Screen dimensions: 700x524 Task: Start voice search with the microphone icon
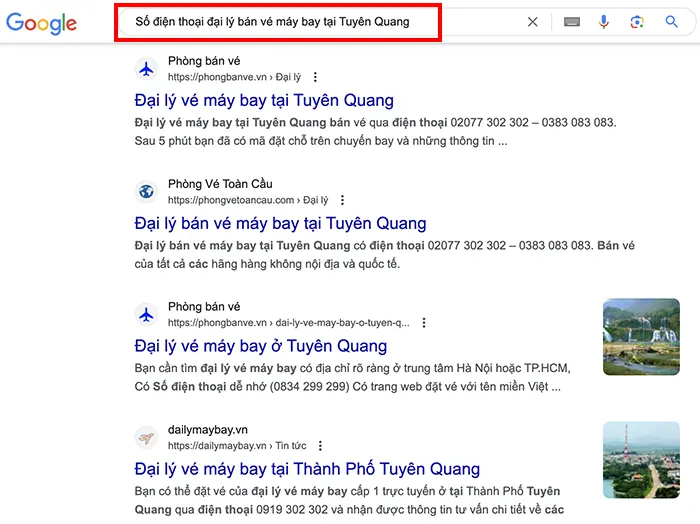[x=604, y=22]
